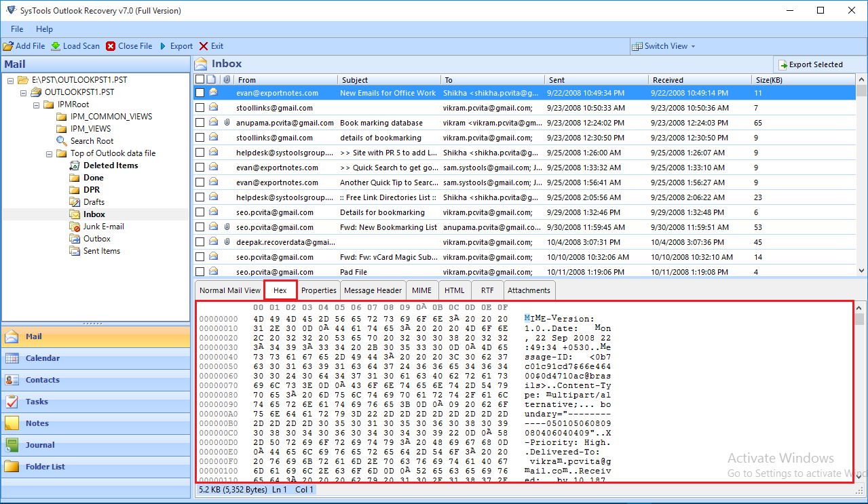Click the Journal icon in navigation pane
This screenshot has height=504, width=868.
(x=12, y=446)
